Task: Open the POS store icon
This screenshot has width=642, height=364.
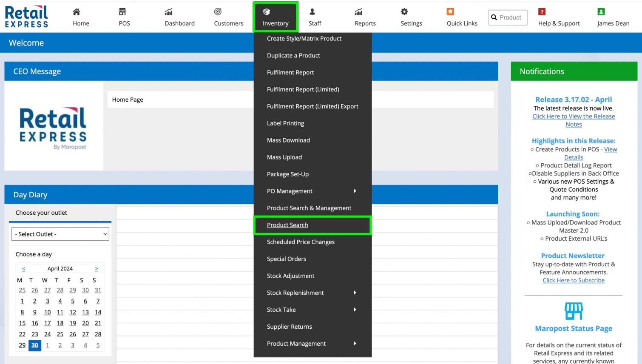Action: pos(122,11)
